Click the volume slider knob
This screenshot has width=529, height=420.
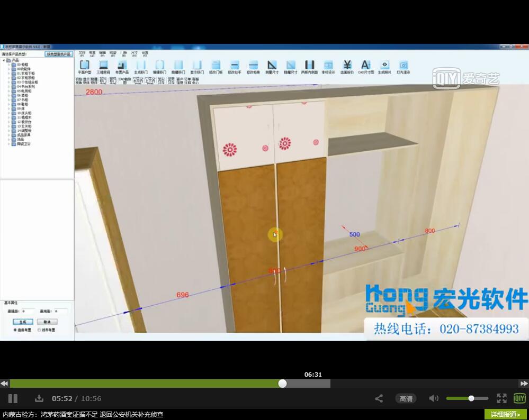click(471, 398)
